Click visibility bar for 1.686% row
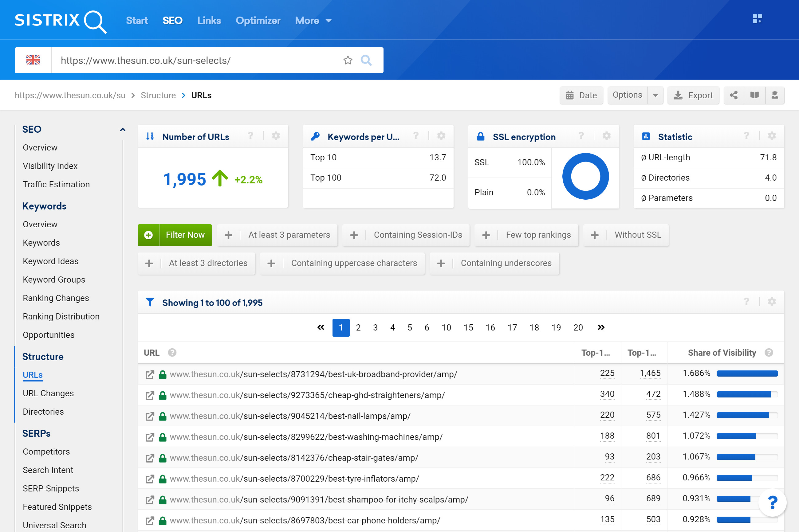 point(747,374)
